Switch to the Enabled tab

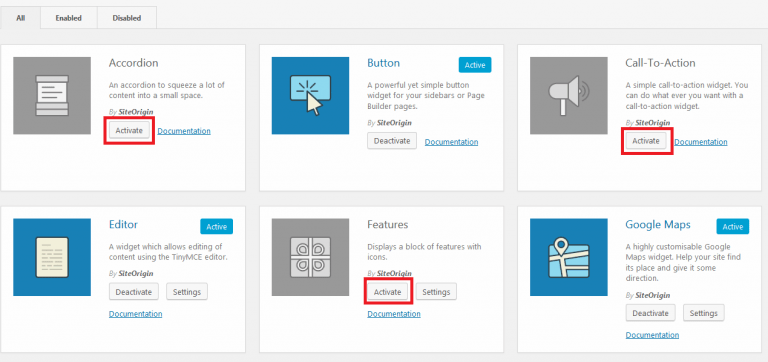tap(69, 18)
